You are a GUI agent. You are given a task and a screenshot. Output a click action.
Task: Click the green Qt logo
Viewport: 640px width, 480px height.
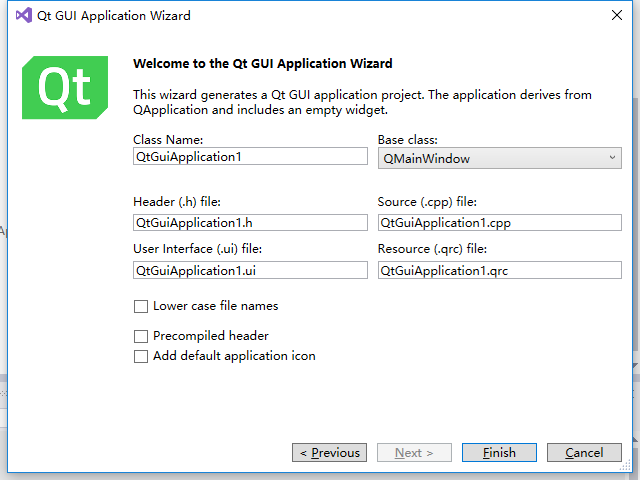tap(65, 87)
